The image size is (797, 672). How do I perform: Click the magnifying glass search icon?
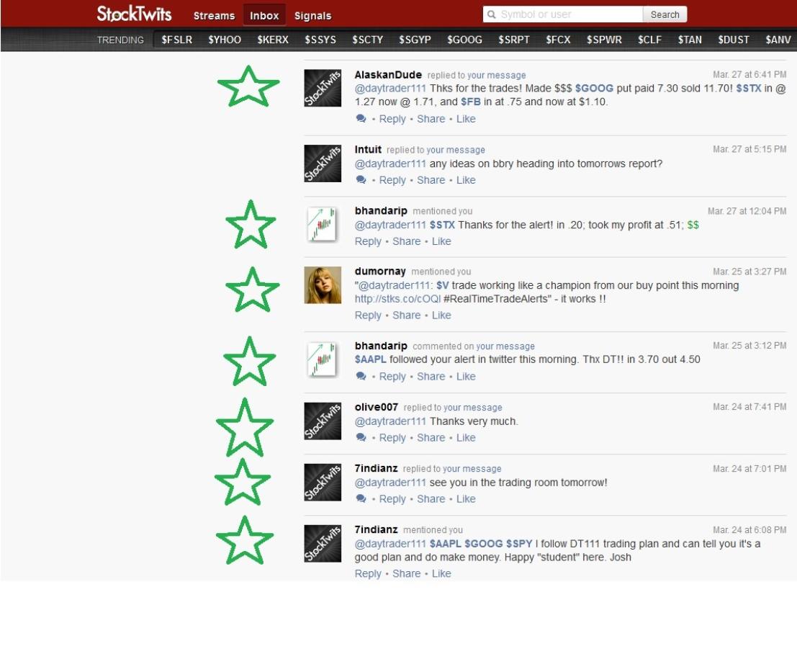(492, 14)
